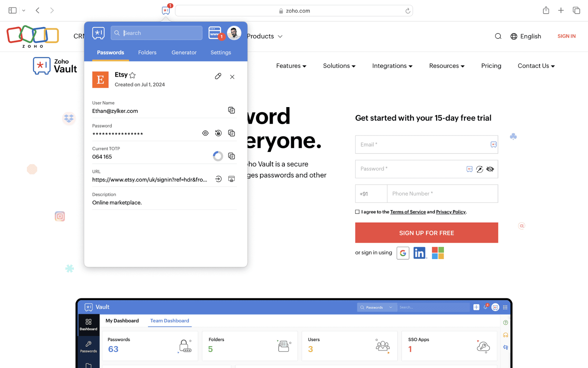Expand the Solutions menu

(339, 66)
